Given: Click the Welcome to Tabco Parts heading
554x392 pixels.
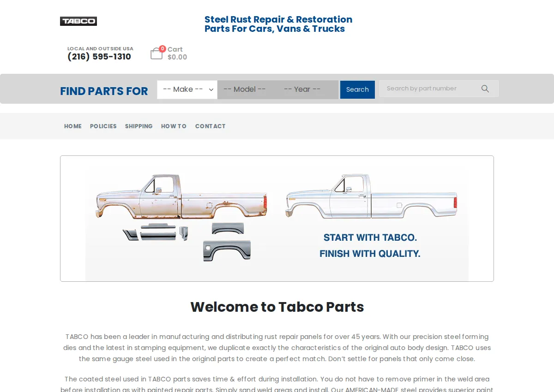Looking at the screenshot, I should (x=277, y=307).
